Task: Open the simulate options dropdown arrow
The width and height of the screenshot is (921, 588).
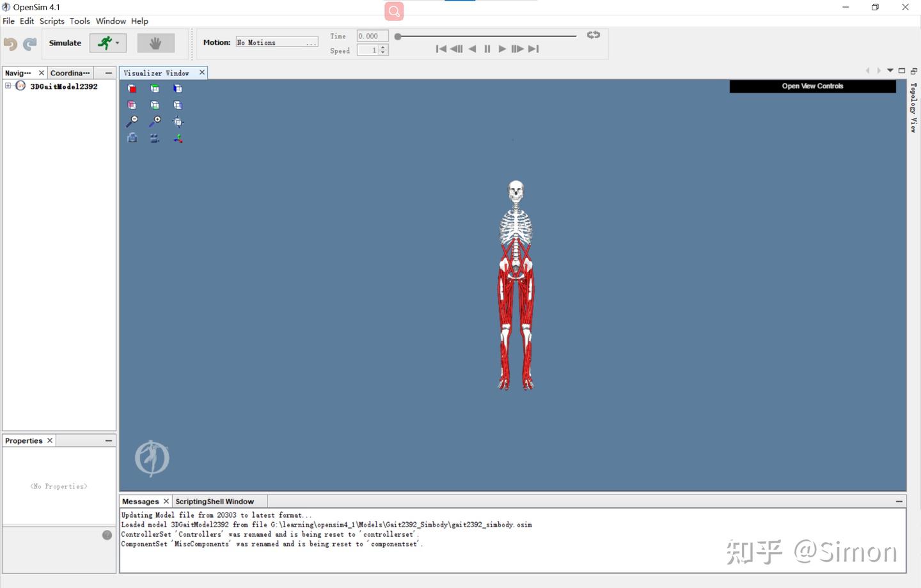Action: tap(118, 43)
